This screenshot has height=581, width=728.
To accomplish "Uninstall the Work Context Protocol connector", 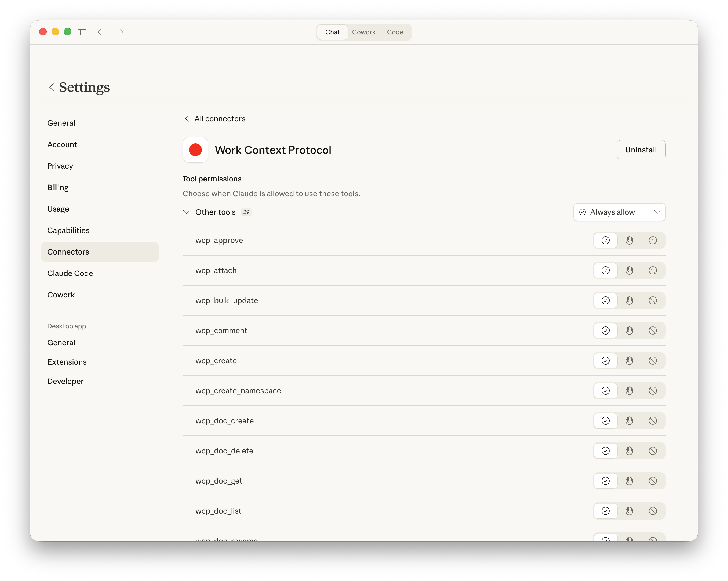I will (640, 150).
